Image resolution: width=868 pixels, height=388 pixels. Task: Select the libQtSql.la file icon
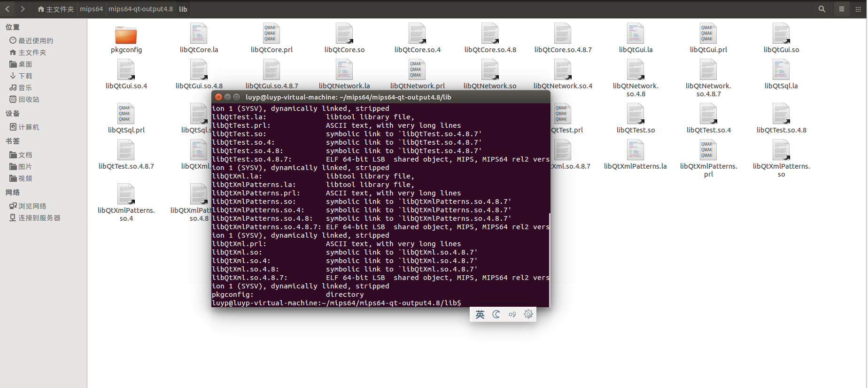[781, 70]
